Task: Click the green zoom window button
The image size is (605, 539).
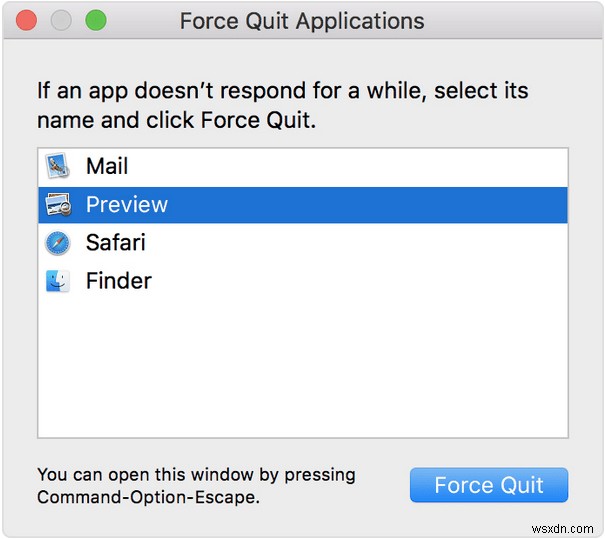Action: tap(95, 20)
